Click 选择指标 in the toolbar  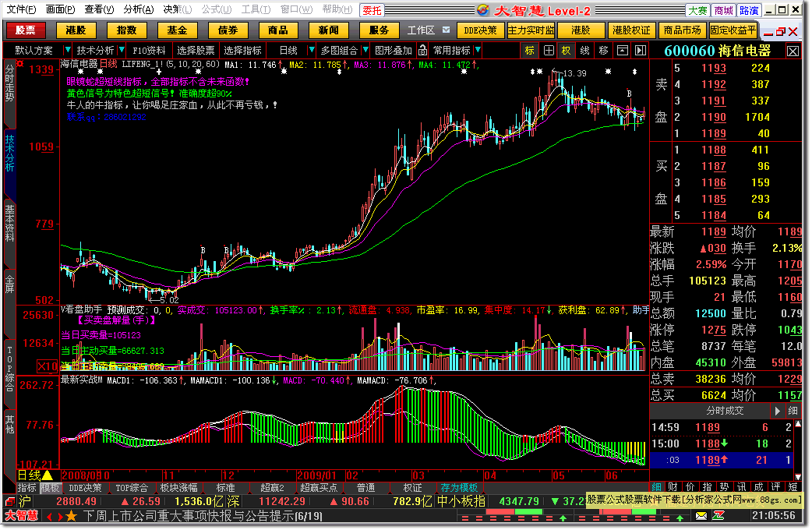coord(243,50)
